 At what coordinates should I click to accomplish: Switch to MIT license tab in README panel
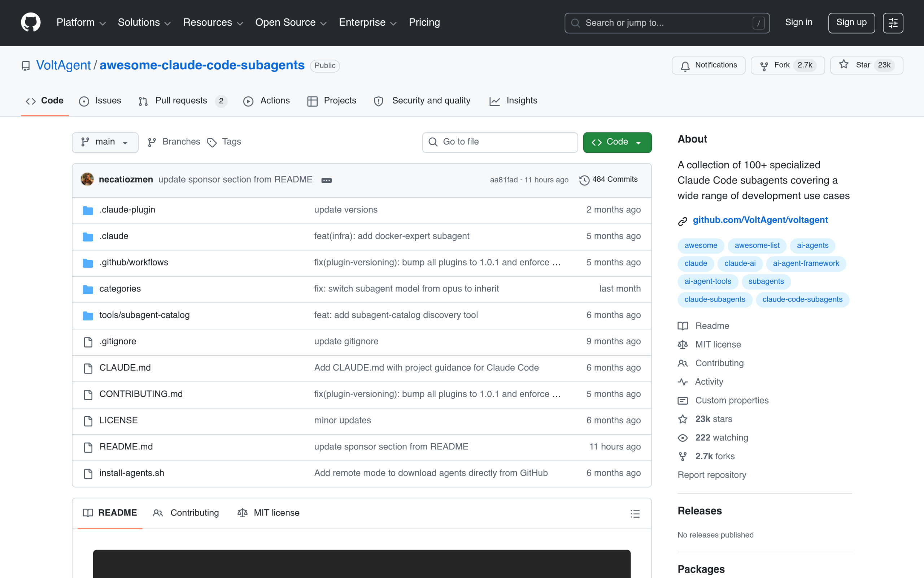pyautogui.click(x=269, y=513)
